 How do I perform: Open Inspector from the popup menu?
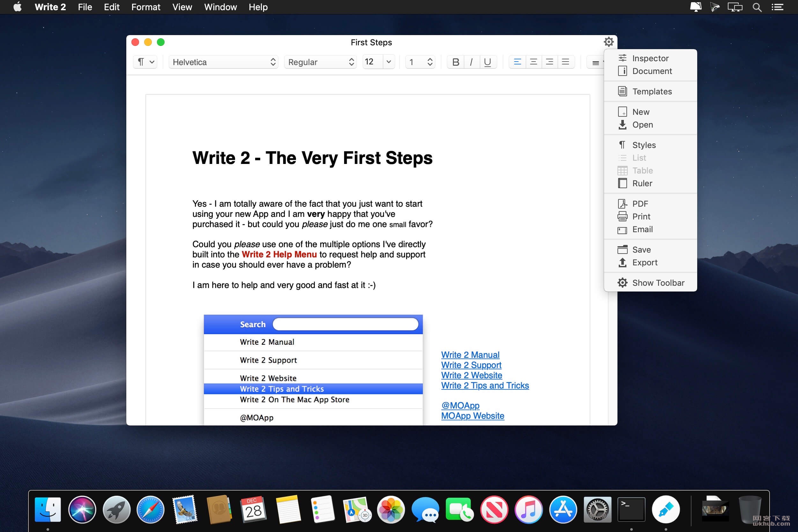point(650,58)
